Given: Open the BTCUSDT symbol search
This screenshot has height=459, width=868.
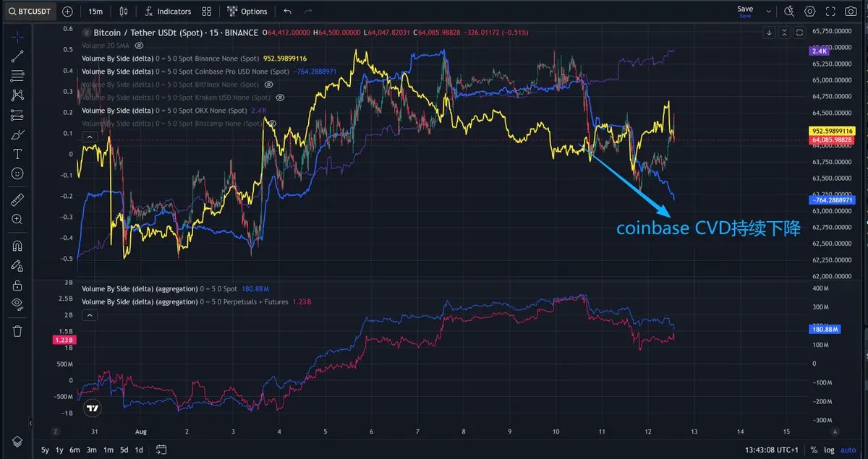Looking at the screenshot, I should coord(29,12).
